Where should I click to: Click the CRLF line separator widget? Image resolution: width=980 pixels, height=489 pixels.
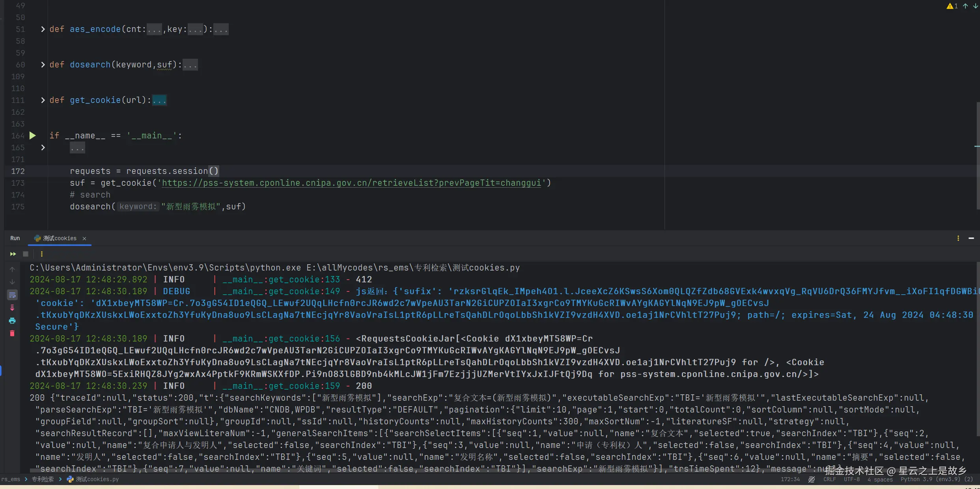coord(829,480)
